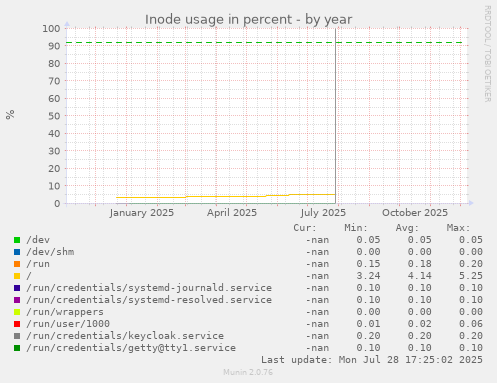Click the Max value 0.06 for /run/user/1000
This screenshot has height=383, width=497.
point(471,324)
